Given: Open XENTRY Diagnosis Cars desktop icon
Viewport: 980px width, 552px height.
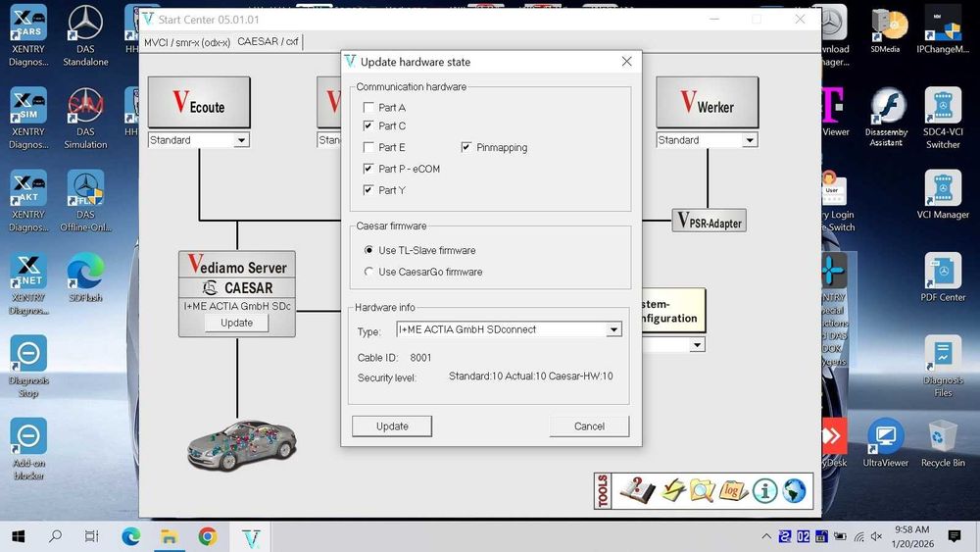Looking at the screenshot, I should [28, 35].
